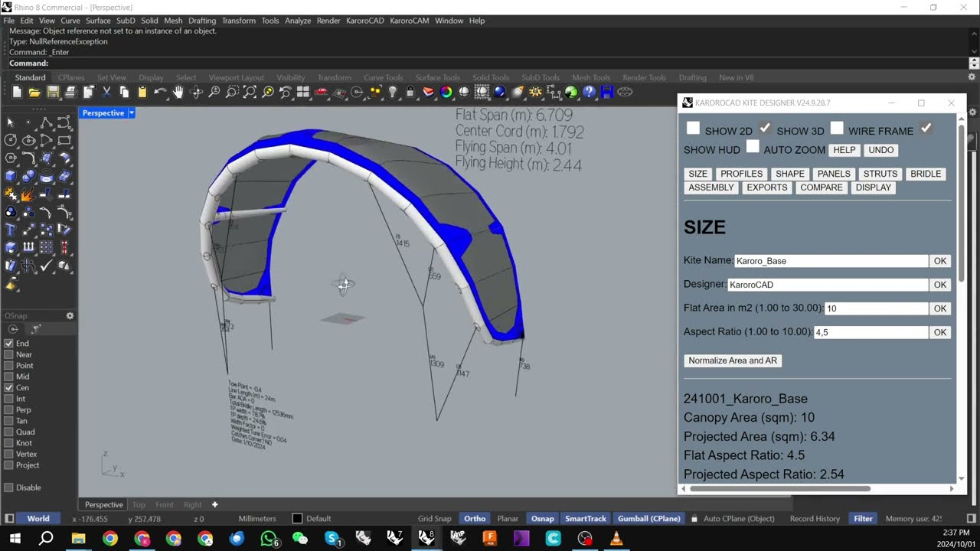This screenshot has width=980, height=551.
Task: Enable the WIRE FRAME checkbox
Action: [x=837, y=129]
